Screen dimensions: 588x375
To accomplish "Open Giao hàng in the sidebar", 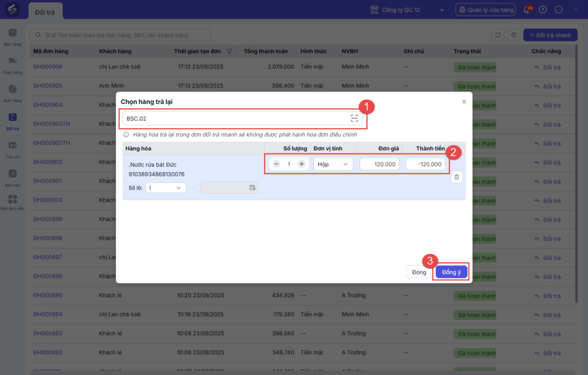I will click(x=13, y=65).
